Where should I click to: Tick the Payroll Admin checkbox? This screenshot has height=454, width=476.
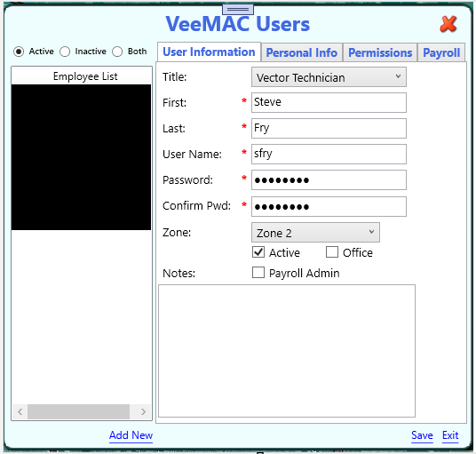258,273
